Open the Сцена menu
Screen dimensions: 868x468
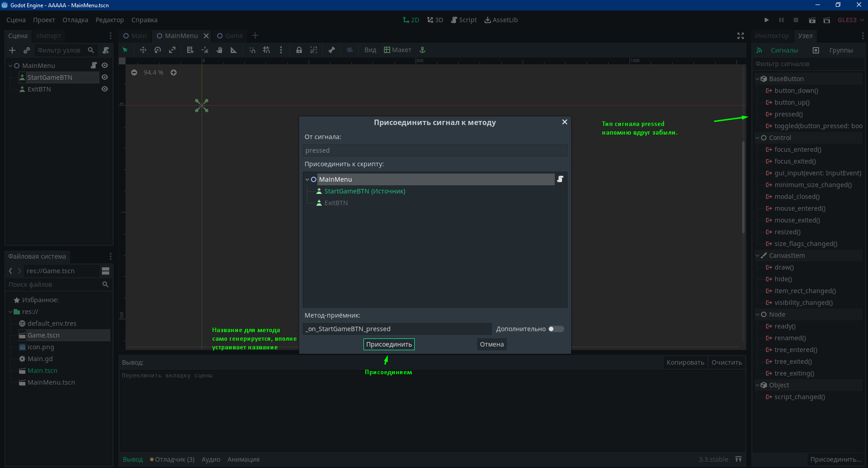(16, 20)
